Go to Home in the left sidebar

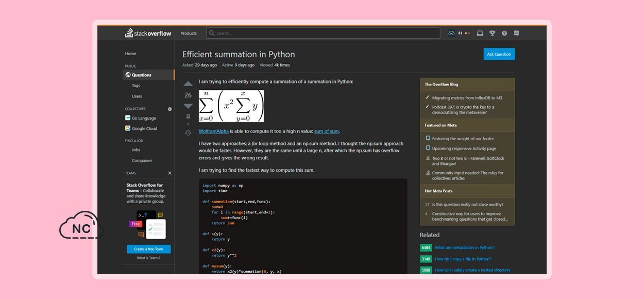(130, 54)
